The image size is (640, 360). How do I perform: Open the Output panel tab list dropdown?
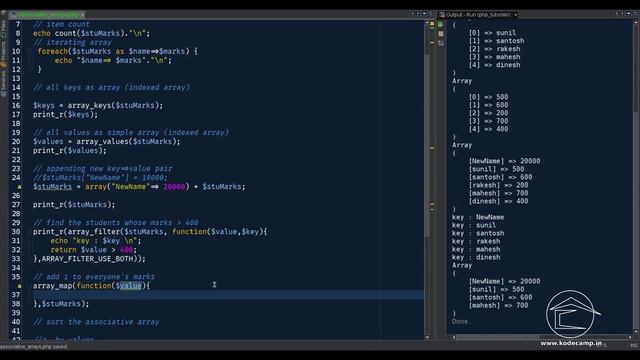629,13
